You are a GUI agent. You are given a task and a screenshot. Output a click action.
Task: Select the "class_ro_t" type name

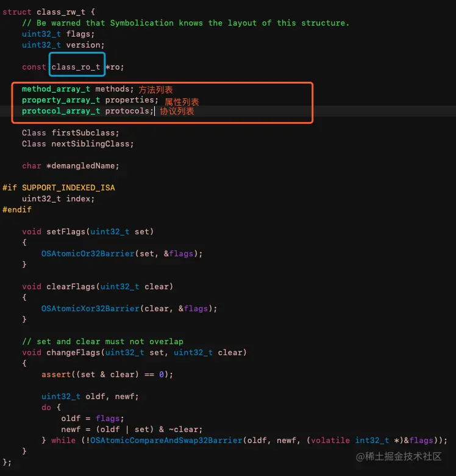(x=76, y=67)
